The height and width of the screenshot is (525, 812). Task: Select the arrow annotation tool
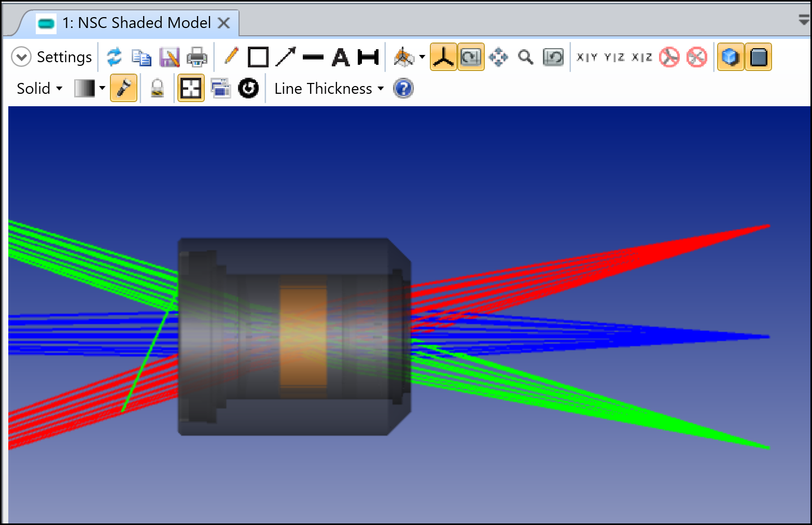(x=286, y=57)
